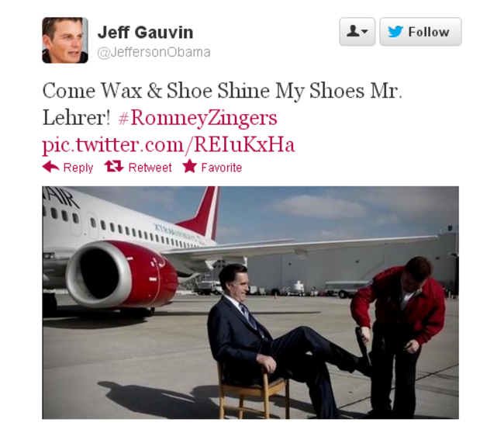Screen dimensions: 504x426
Task: Open Jeff Gauvin's profile picture
Action: (65, 40)
